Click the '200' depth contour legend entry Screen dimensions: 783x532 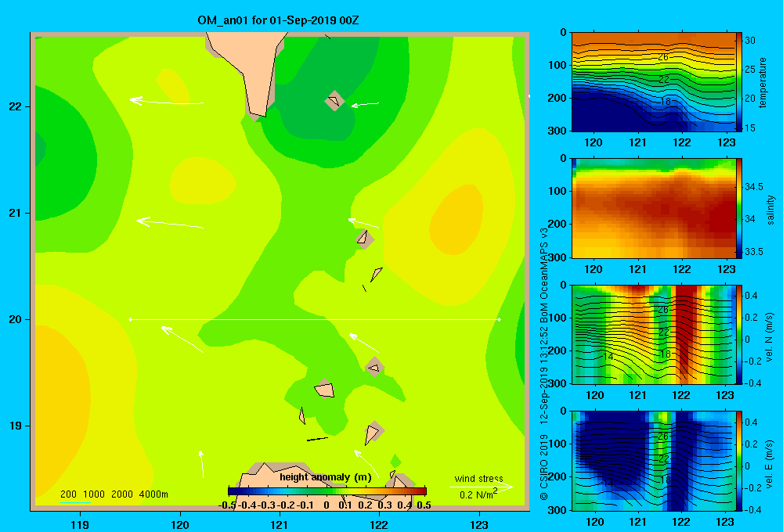click(68, 494)
